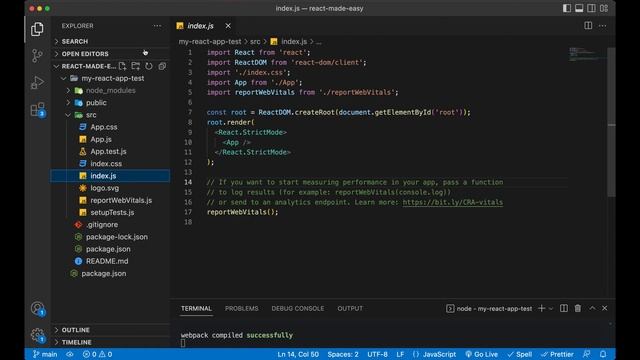Viewport: 640px width, 360px height.
Task: Open the Source Control view
Action: coord(37,56)
